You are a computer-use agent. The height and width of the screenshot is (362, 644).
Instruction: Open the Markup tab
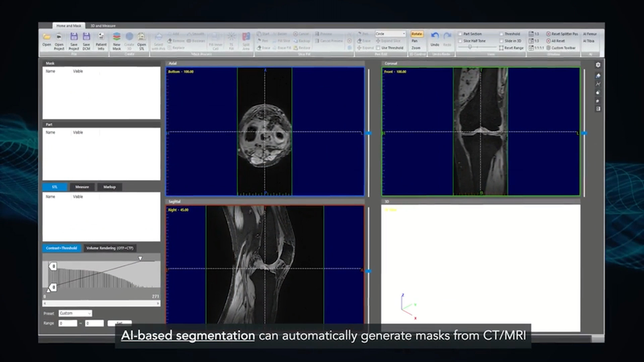(x=109, y=187)
